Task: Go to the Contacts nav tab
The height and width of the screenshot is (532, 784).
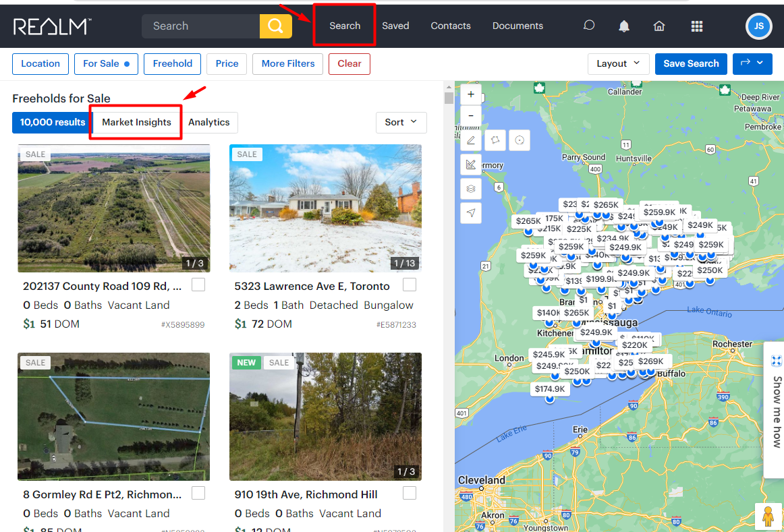Action: 451,26
